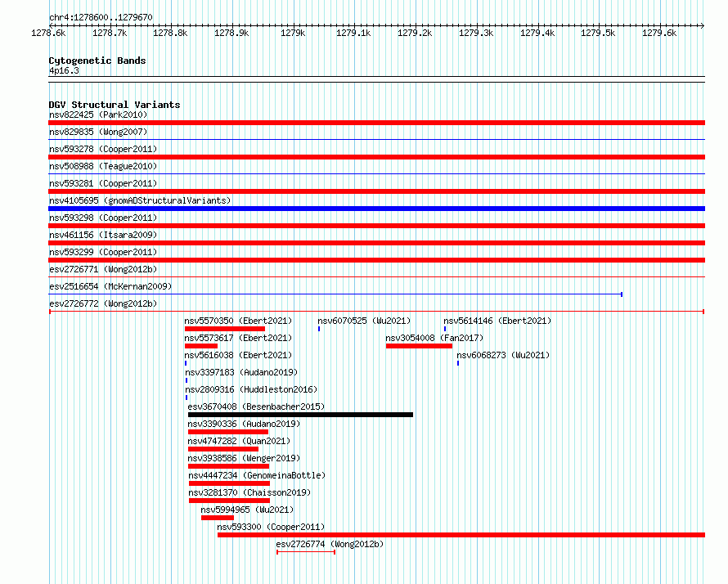Click the 1278.6k ruler tick label
The image size is (728, 584).
click(48, 33)
